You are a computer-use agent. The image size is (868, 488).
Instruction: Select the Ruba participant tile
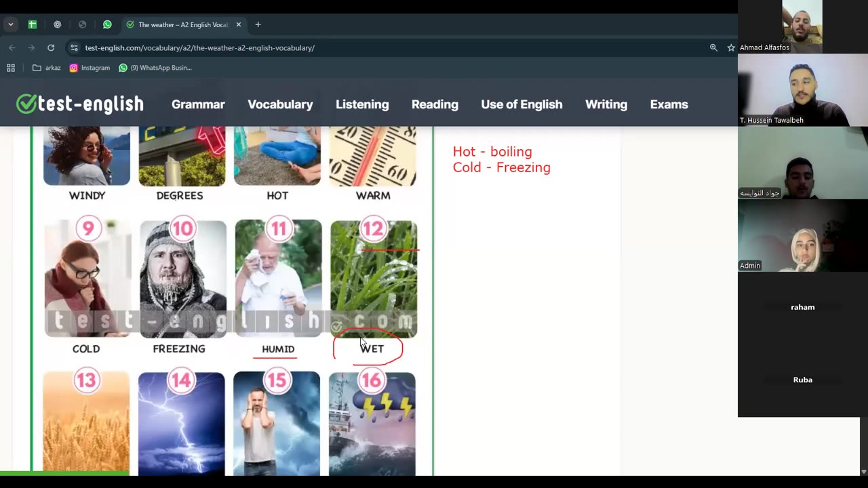803,380
